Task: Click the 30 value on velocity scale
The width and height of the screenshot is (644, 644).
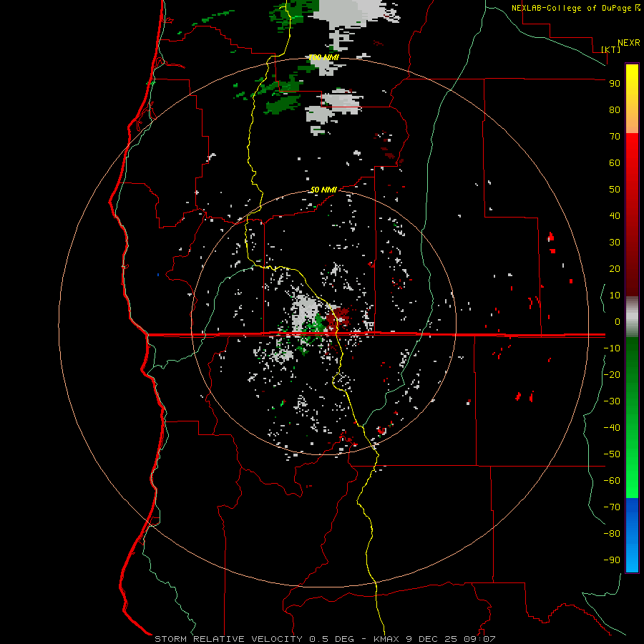Action: 615,243
